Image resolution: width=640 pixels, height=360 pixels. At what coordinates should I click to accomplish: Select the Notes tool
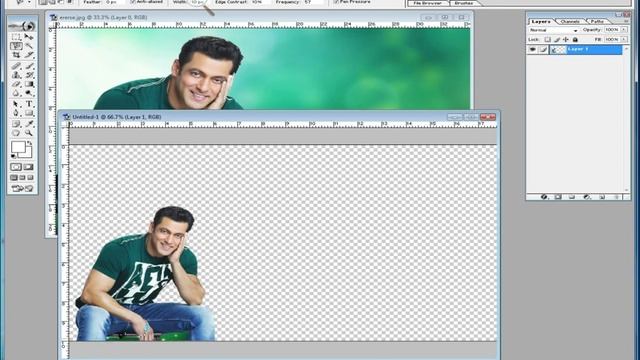coord(16,124)
